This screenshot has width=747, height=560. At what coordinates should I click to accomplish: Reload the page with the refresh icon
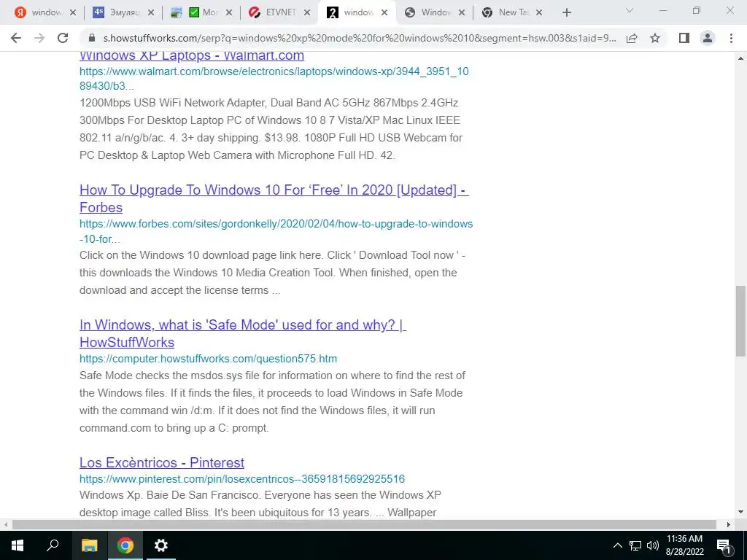point(63,38)
